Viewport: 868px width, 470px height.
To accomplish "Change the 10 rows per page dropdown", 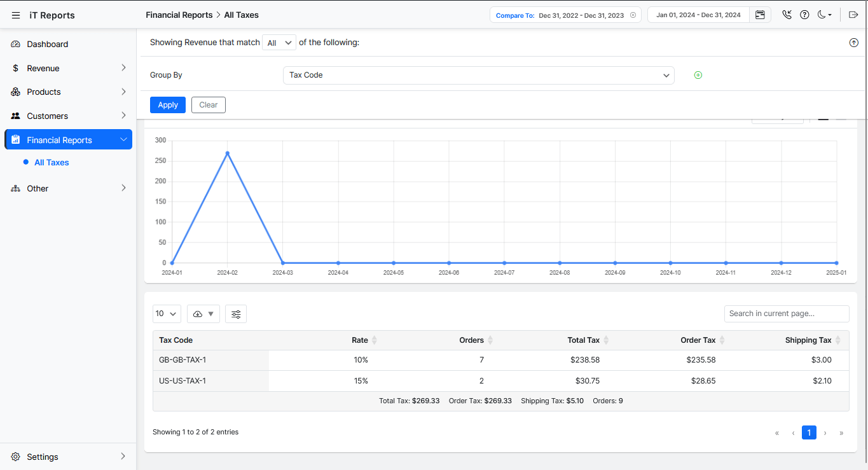I will click(167, 314).
